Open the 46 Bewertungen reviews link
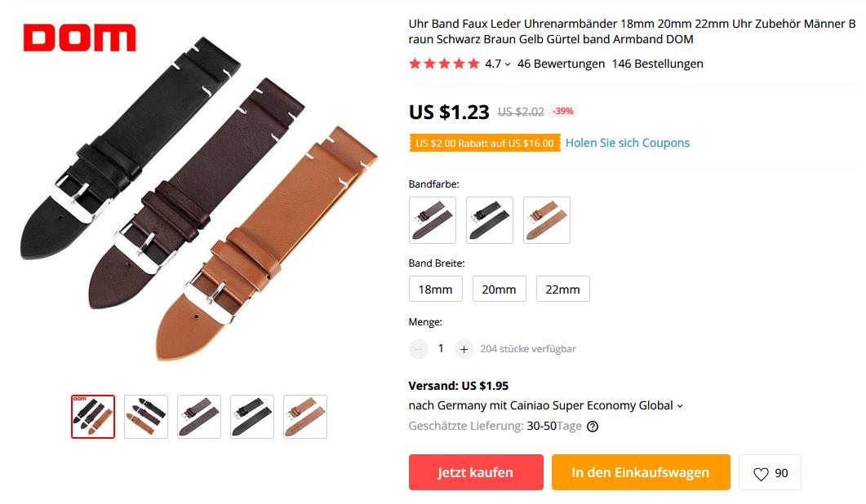Viewport: 866px width, 504px height. [x=561, y=64]
